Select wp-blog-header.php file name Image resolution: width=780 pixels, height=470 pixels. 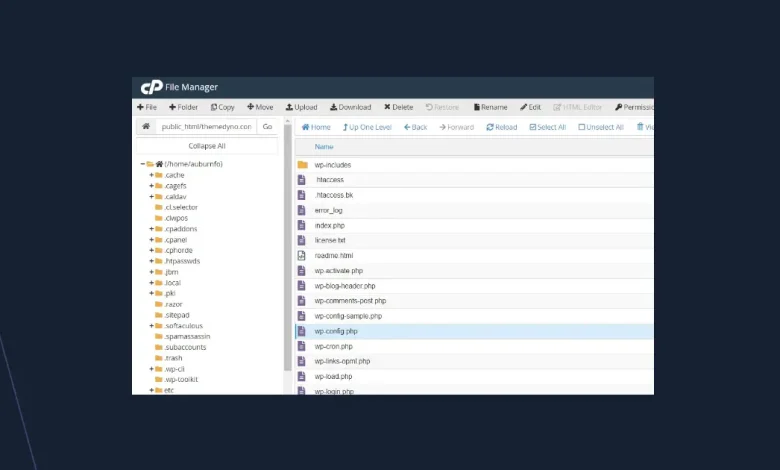click(345, 286)
